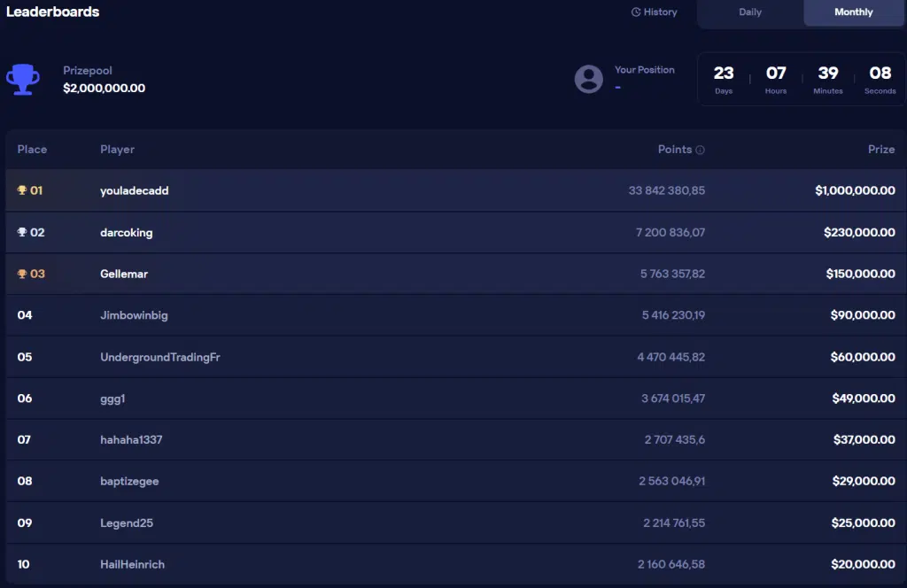The width and height of the screenshot is (907, 588).
Task: Click points value 33 842 380,85
Action: pyautogui.click(x=666, y=190)
